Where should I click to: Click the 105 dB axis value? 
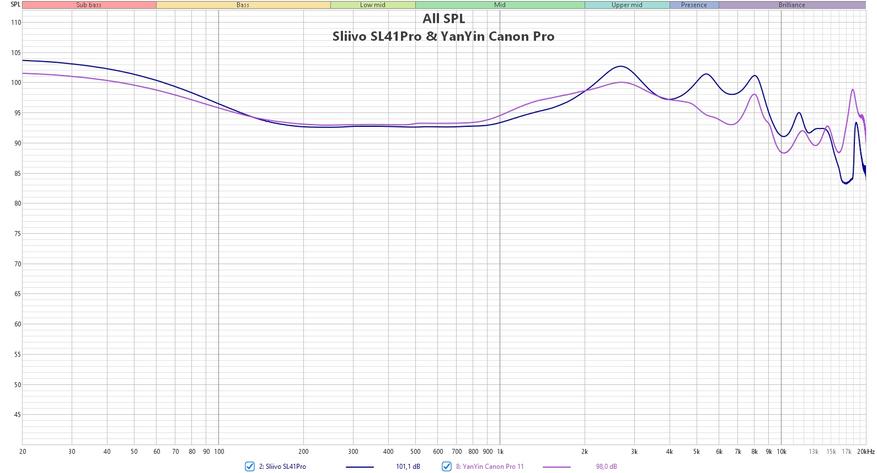[x=16, y=53]
